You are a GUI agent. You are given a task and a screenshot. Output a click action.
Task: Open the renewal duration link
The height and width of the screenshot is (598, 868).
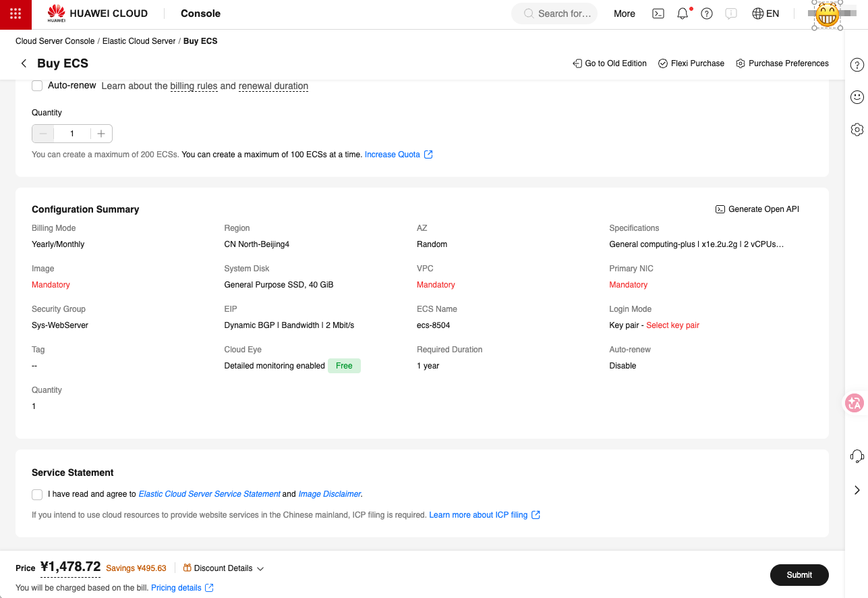click(x=273, y=86)
